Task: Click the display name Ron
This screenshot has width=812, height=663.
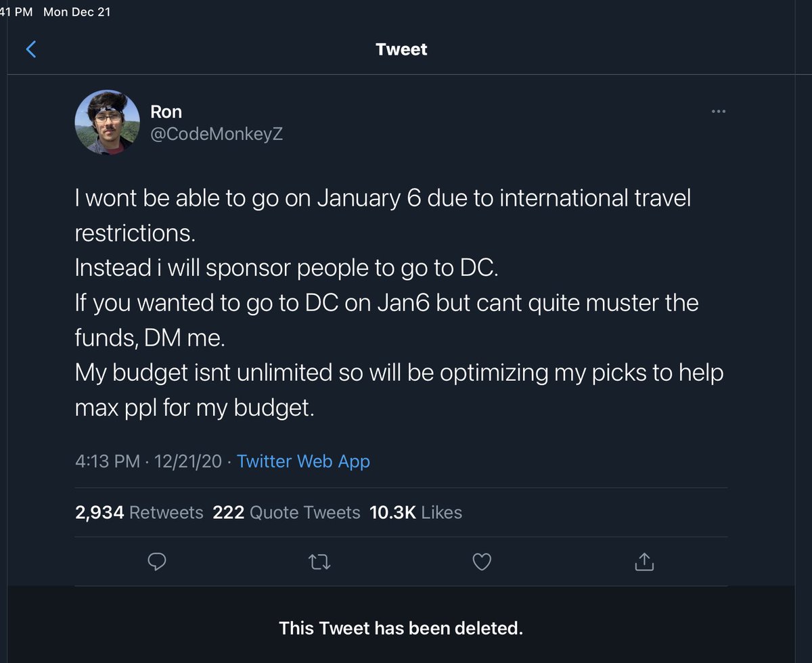Action: (166, 112)
